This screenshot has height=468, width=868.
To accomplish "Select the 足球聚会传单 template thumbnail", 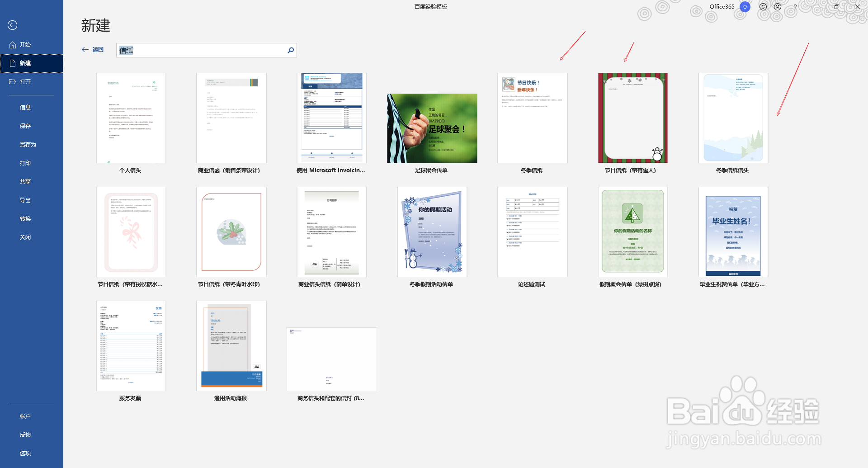I will (432, 128).
